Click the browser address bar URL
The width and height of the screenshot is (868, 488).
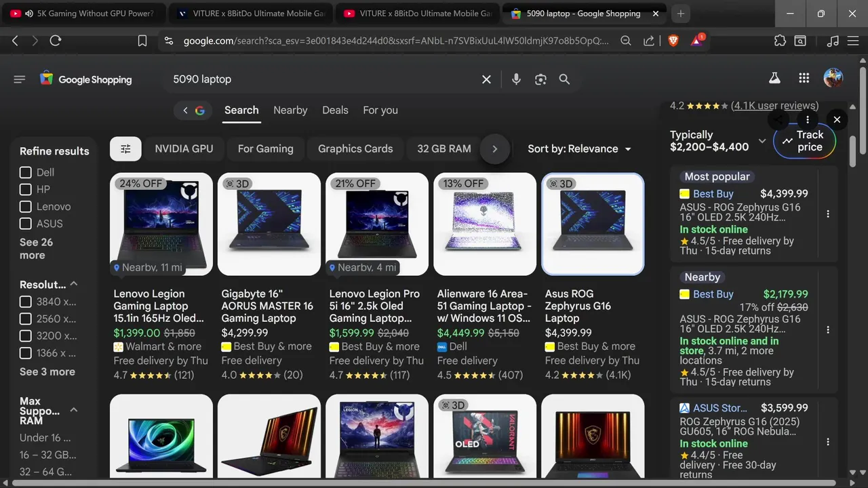click(396, 41)
